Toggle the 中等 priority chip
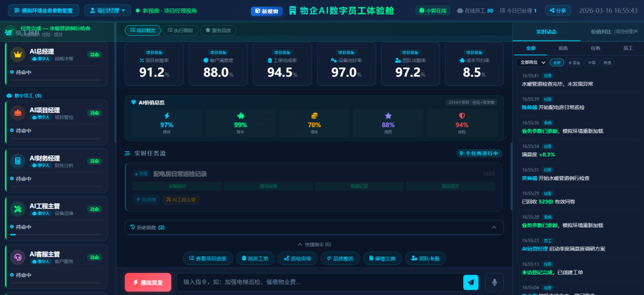Viewport: 644px width, 295px height. (592, 63)
